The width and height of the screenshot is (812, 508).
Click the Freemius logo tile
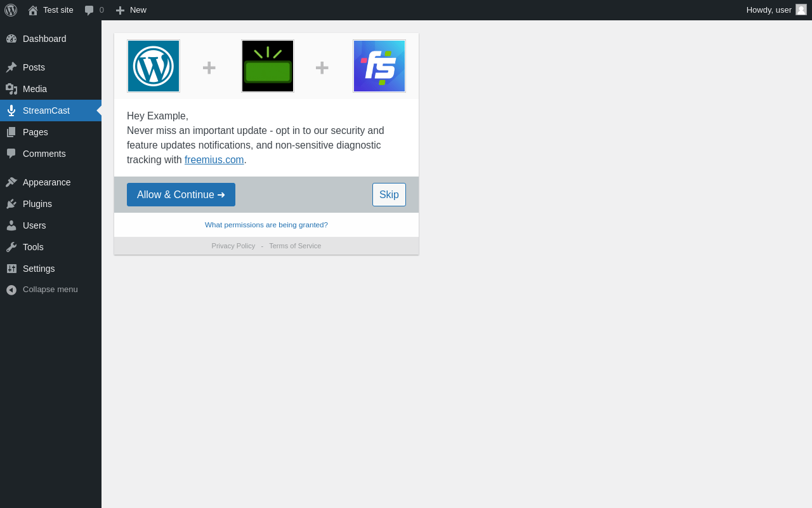[379, 66]
